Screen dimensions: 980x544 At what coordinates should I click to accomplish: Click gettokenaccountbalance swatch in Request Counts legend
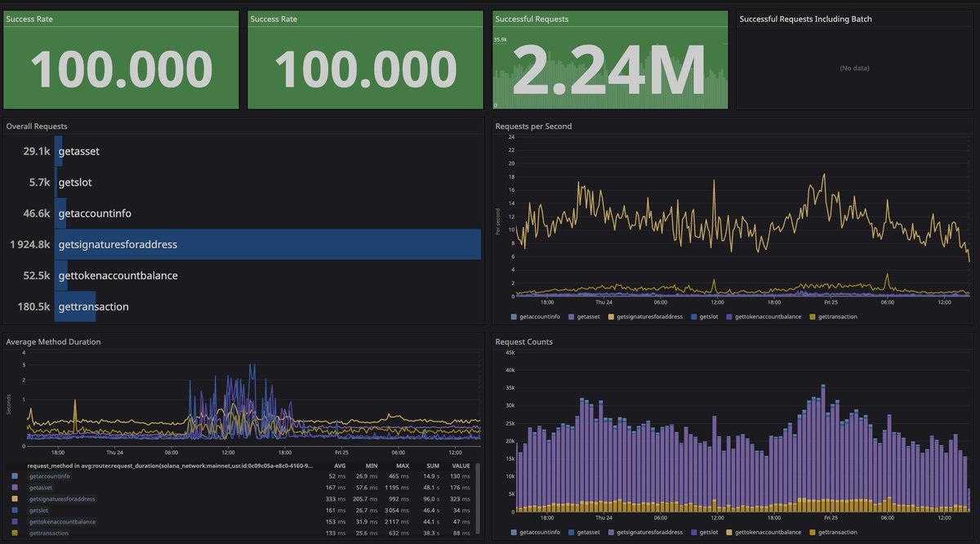[729, 533]
